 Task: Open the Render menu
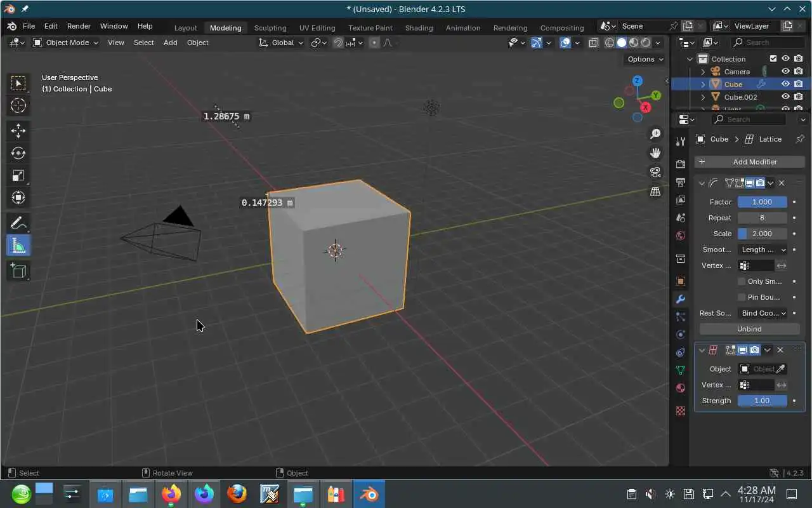pos(79,26)
